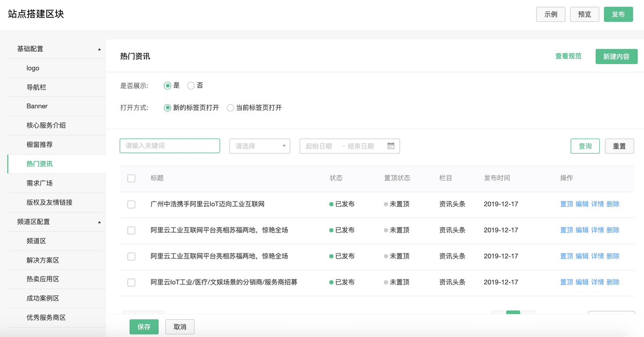Click 置顶 for 广州中浩携手阿里云IoT row

(566, 204)
